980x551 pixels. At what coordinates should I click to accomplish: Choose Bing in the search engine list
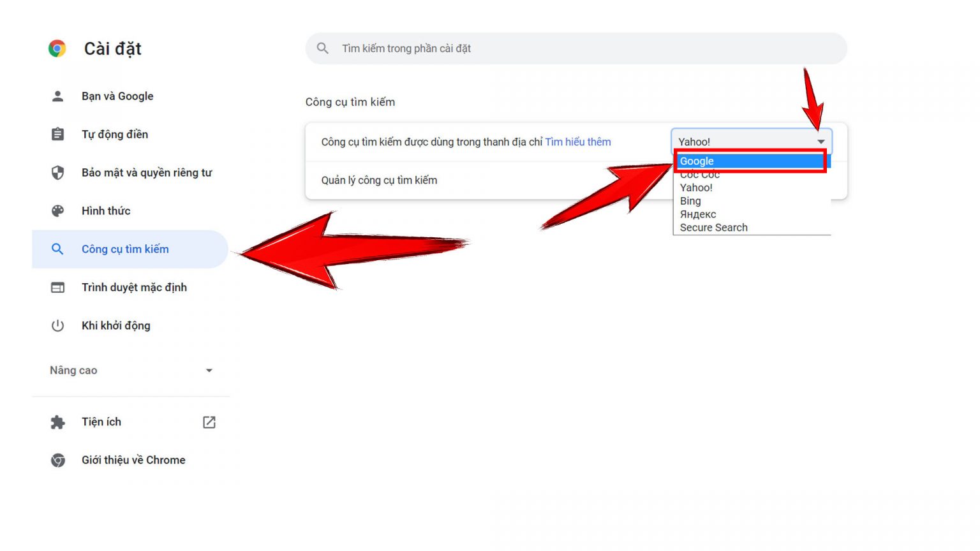click(690, 201)
